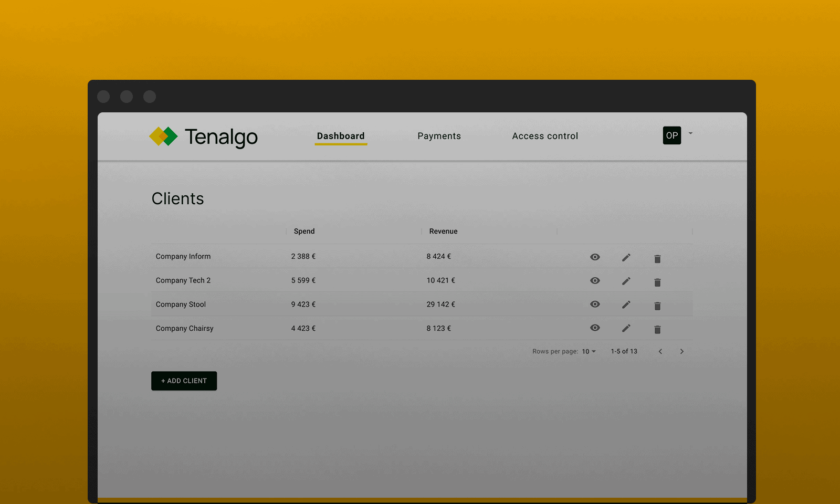
Task: Delete Company Inform using trash icon
Action: pos(657,258)
